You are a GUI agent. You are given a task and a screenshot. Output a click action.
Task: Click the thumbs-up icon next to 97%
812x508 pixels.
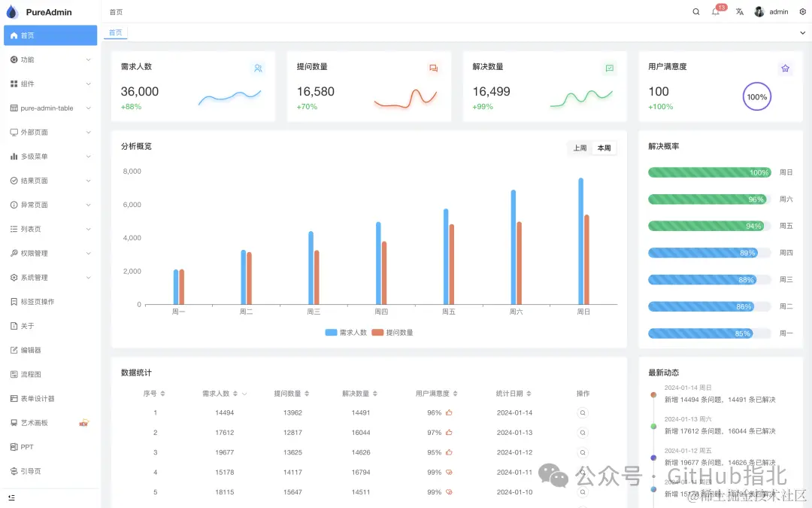click(449, 432)
